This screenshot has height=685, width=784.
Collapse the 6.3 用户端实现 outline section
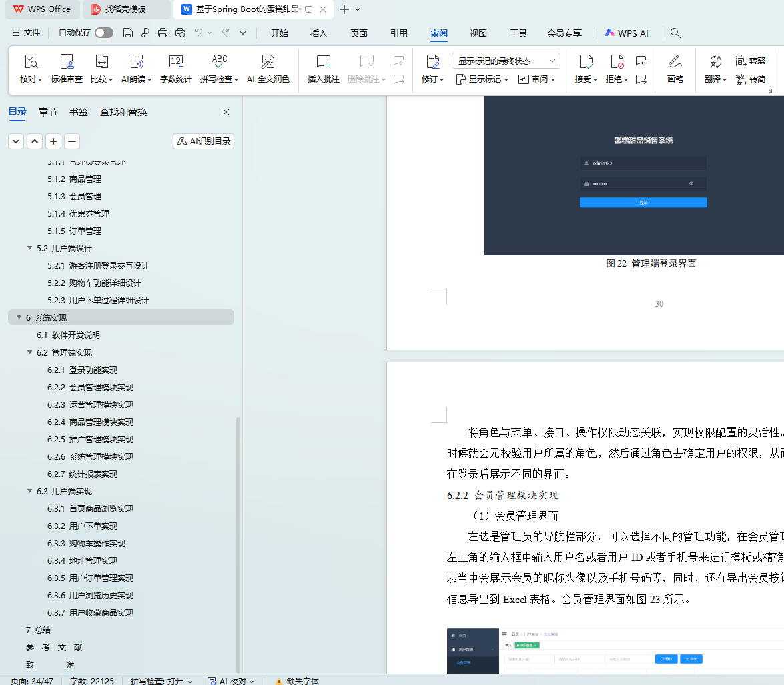(29, 491)
